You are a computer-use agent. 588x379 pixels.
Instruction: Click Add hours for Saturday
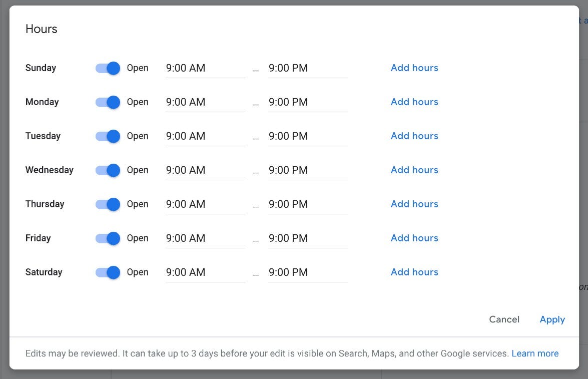(414, 272)
